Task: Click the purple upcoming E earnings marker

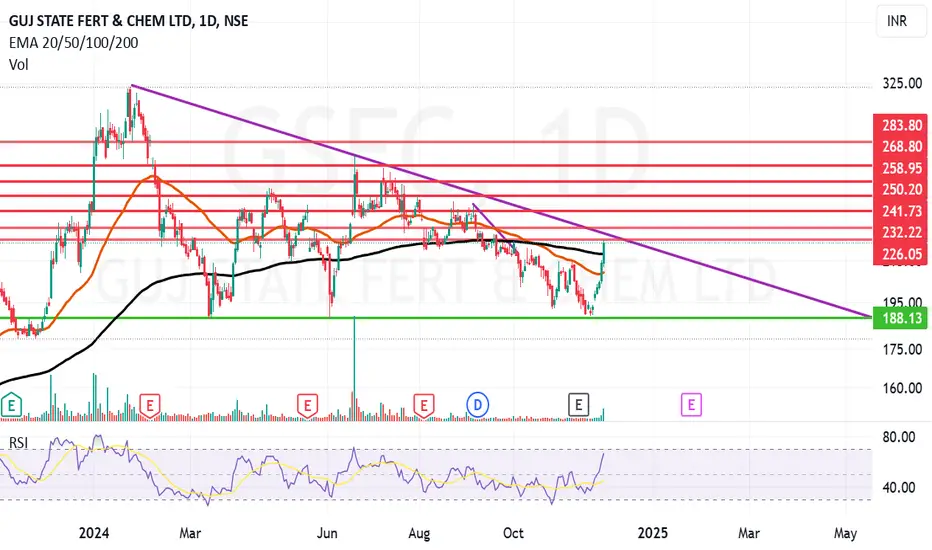Action: 691,405
